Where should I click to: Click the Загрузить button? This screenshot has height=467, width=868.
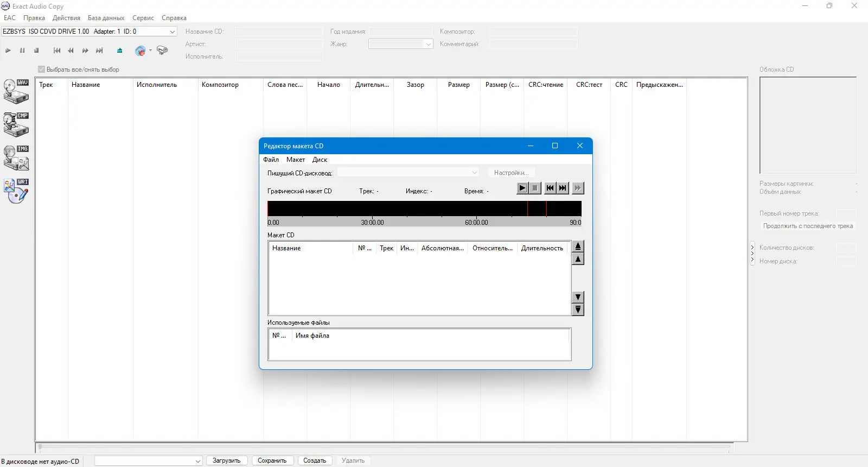(227, 460)
